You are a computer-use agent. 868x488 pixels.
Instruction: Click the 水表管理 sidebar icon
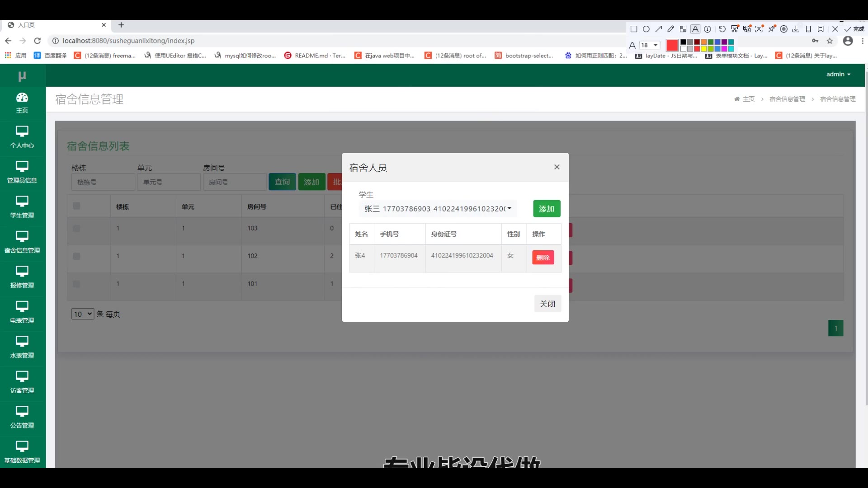[x=22, y=341]
